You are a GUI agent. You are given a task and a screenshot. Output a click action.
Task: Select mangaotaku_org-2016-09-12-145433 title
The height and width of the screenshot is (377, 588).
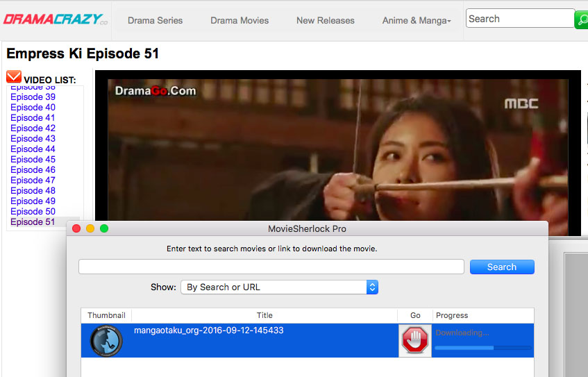pos(209,330)
